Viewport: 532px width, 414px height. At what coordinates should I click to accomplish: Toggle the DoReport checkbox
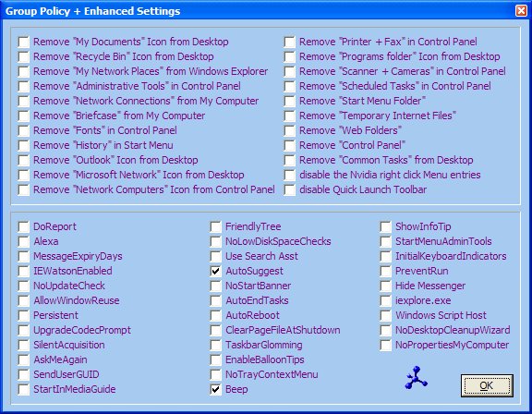click(23, 226)
